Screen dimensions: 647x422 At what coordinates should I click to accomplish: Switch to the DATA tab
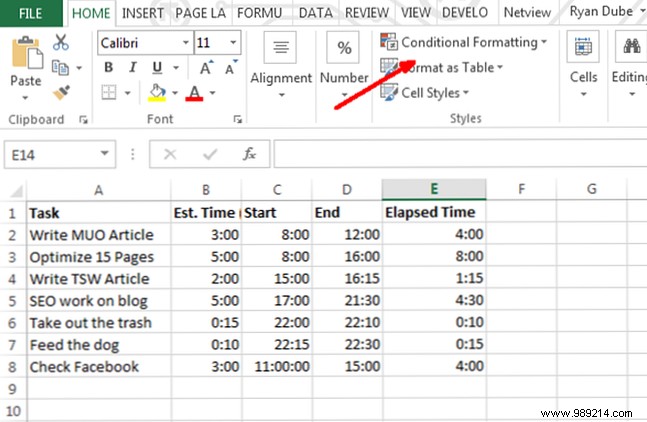point(316,13)
